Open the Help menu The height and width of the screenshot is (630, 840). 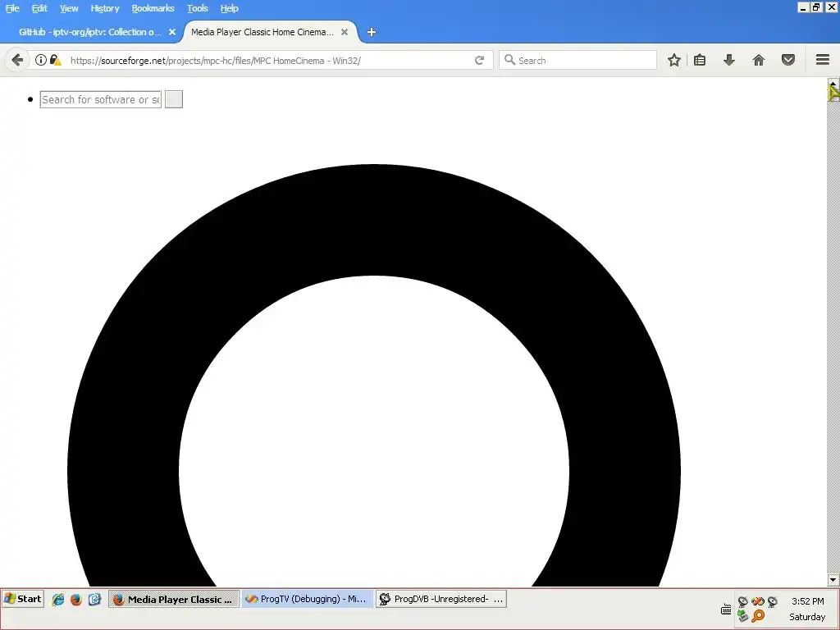click(x=230, y=8)
